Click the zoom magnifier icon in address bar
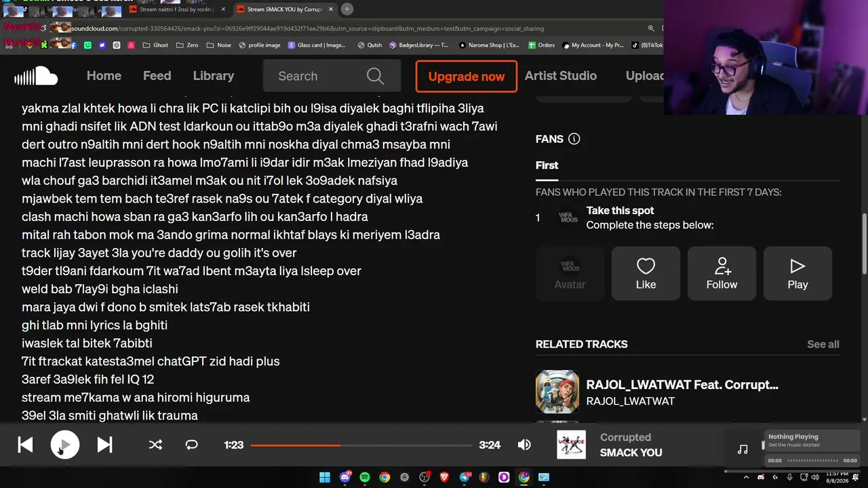 (651, 28)
